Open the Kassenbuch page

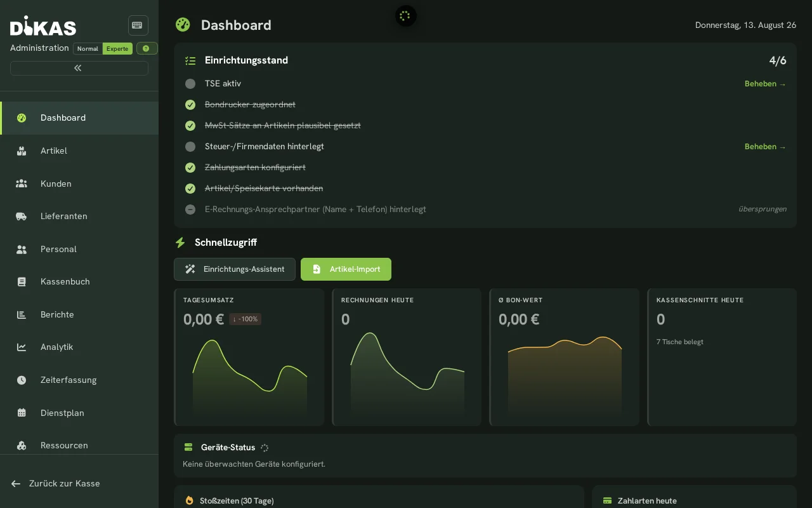point(79,282)
